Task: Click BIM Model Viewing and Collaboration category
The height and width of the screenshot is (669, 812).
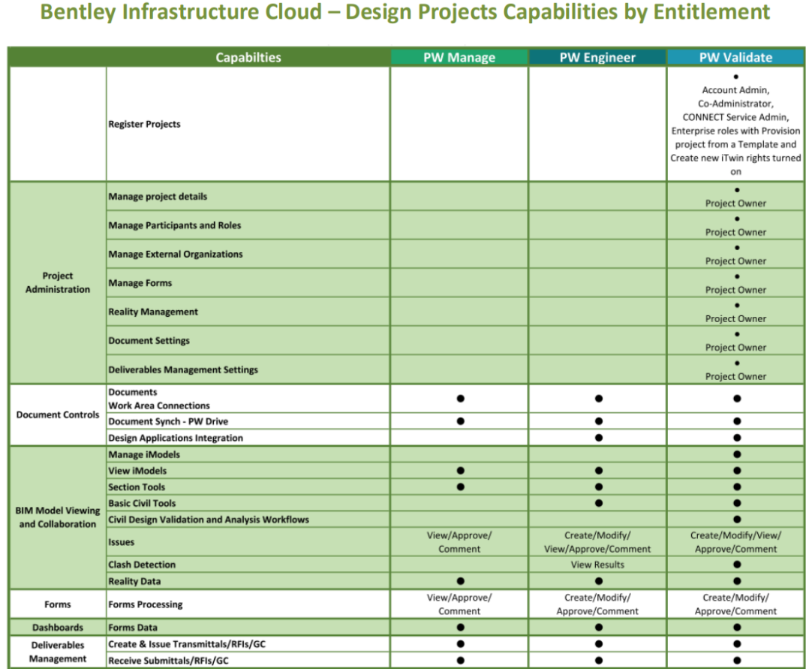Action: [58, 517]
